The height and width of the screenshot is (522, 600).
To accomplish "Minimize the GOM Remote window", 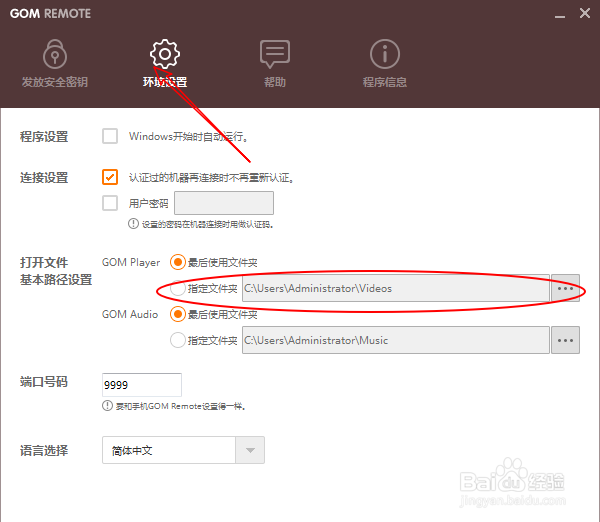I will click(560, 14).
